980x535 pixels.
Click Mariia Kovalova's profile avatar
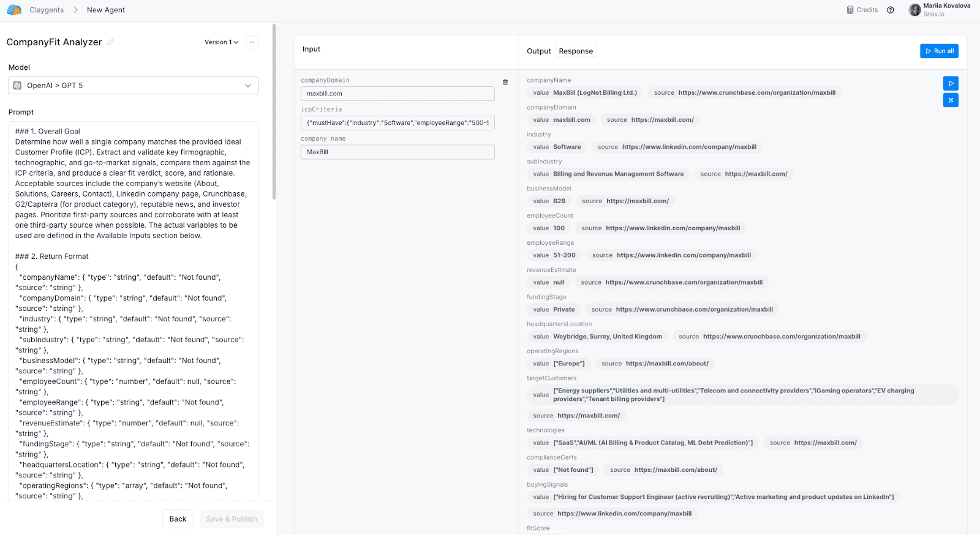914,10
